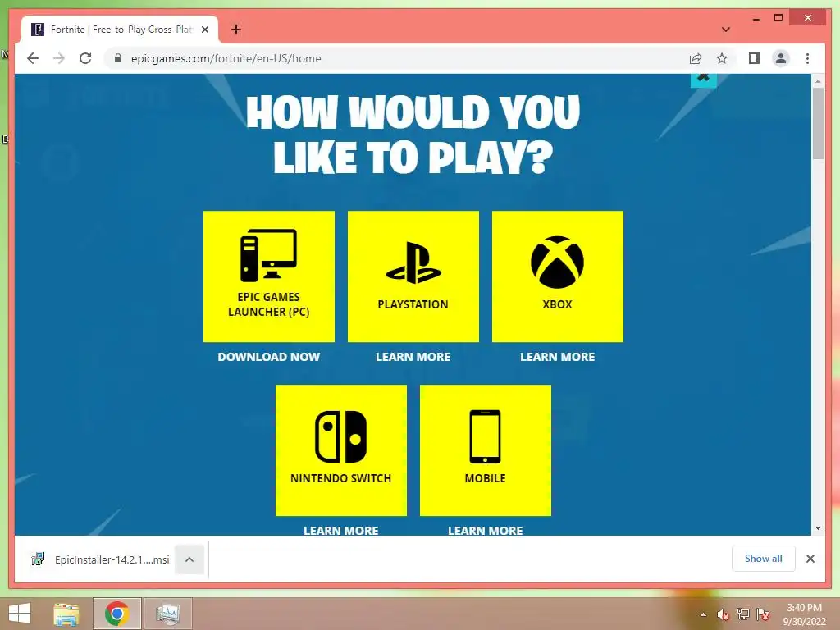840x630 pixels.
Task: Choose the Xbox platform tile
Action: click(x=558, y=276)
